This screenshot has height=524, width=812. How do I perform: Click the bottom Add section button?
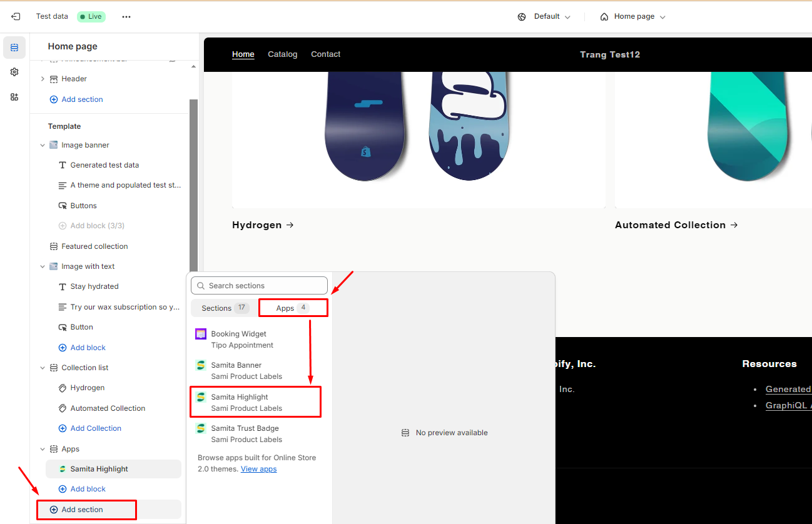82,510
